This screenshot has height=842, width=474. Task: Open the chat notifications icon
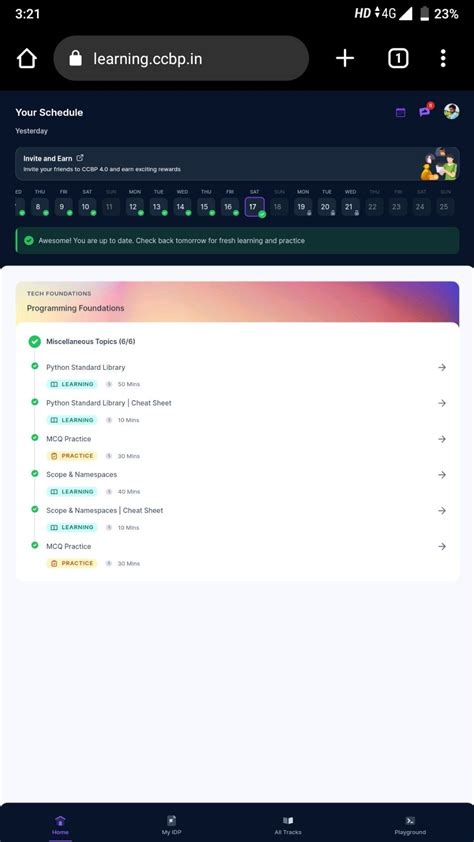(425, 111)
